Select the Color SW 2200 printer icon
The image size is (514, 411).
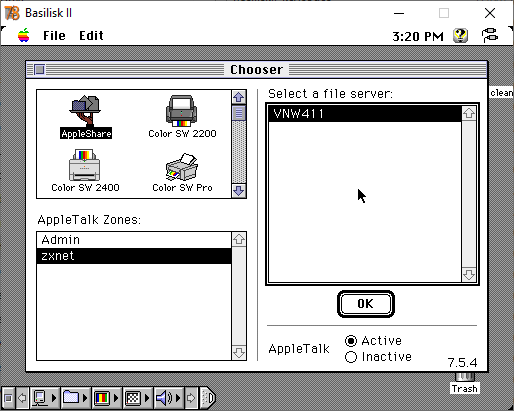pyautogui.click(x=182, y=117)
